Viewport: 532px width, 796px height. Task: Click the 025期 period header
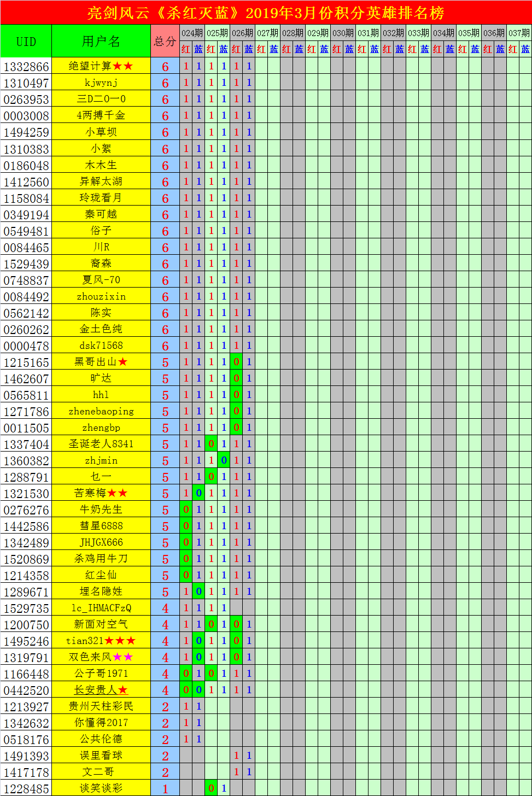tap(217, 33)
